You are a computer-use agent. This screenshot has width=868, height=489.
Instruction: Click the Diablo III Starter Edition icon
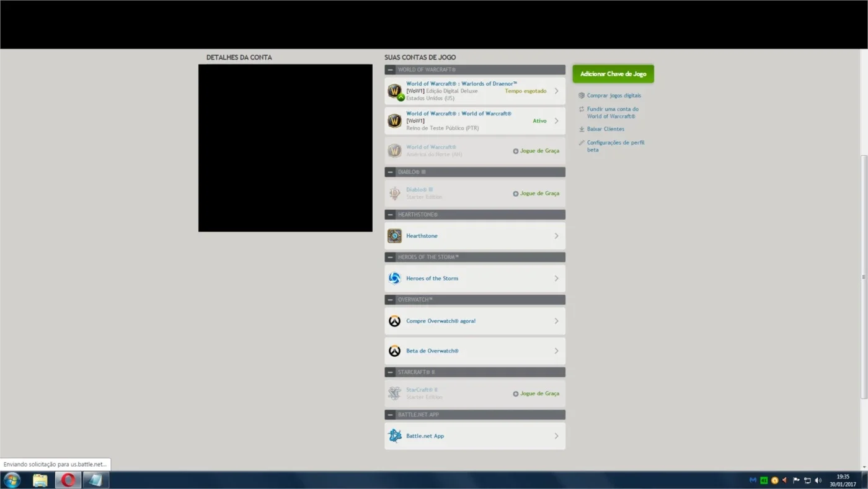395,194
